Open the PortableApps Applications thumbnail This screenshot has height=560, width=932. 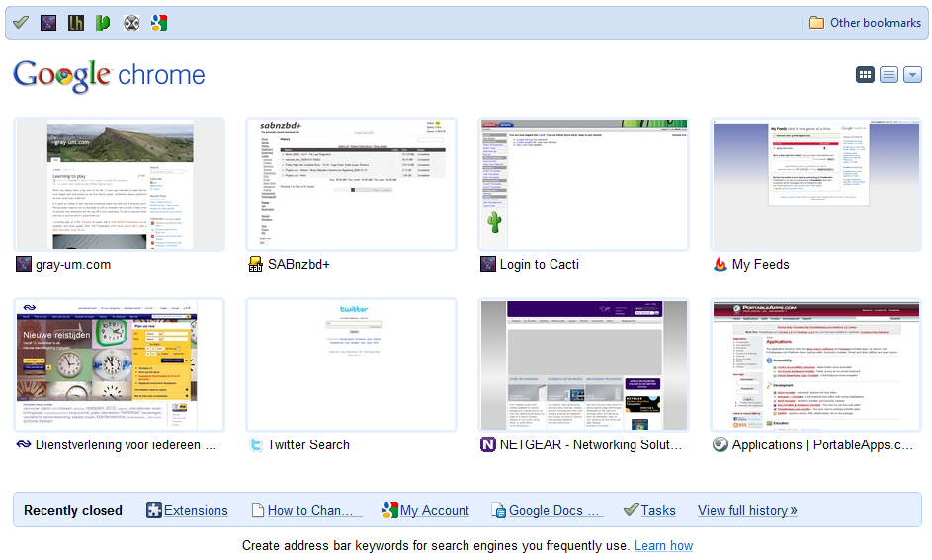coord(815,365)
